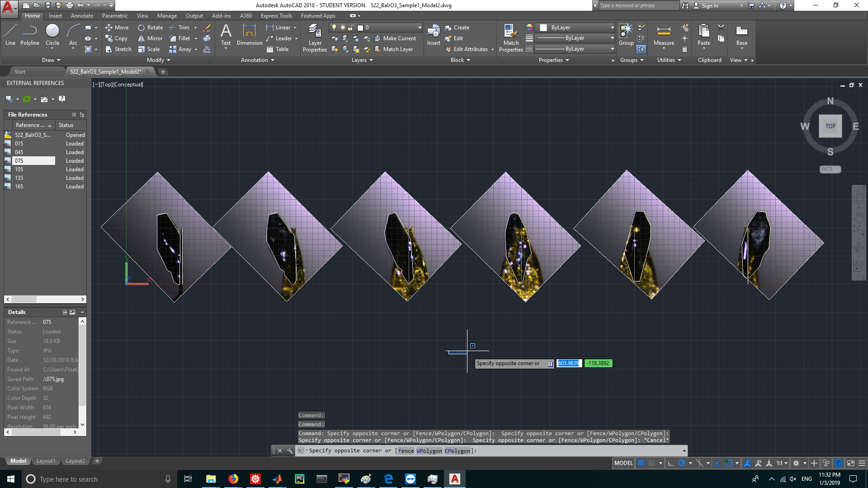Screen dimensions: 868x488
Task: Select the Arc tool
Action: [x=73, y=35]
